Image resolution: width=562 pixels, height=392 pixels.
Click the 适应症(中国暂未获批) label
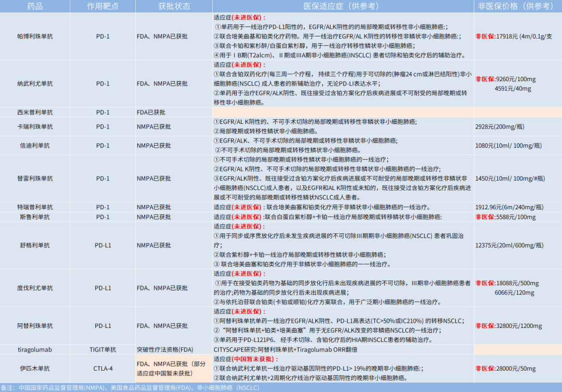pyautogui.click(x=246, y=359)
